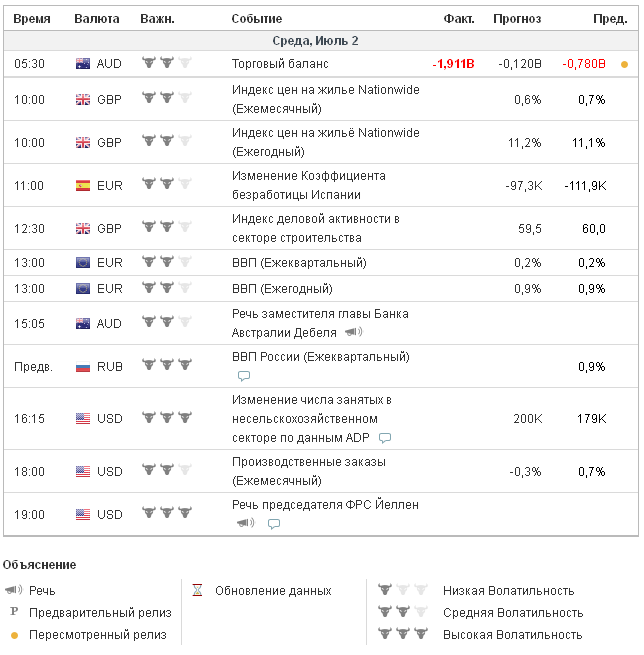Open comments for the ADP employment event
644x655 pixels.
[x=385, y=437]
